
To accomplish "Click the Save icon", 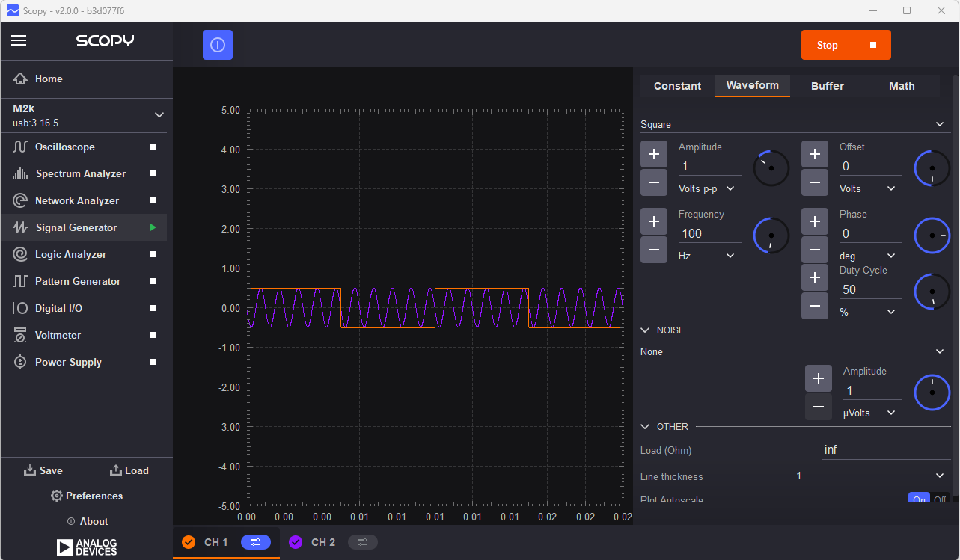I will 30,470.
